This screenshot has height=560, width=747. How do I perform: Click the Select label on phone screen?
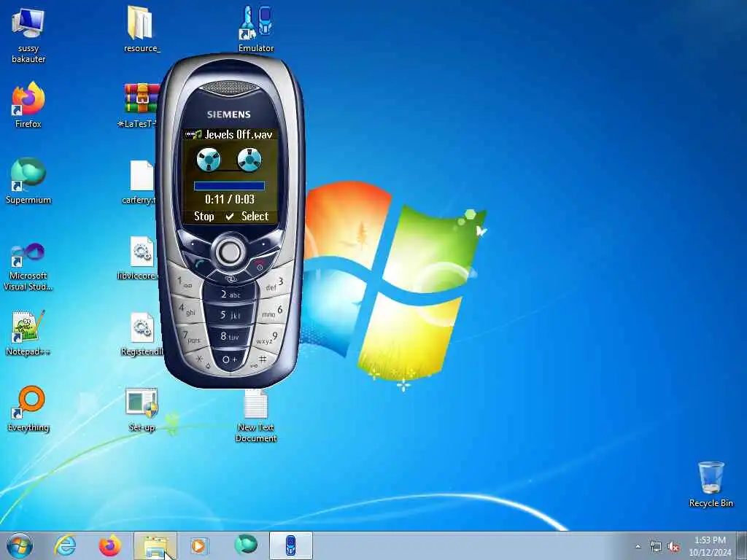click(x=255, y=216)
